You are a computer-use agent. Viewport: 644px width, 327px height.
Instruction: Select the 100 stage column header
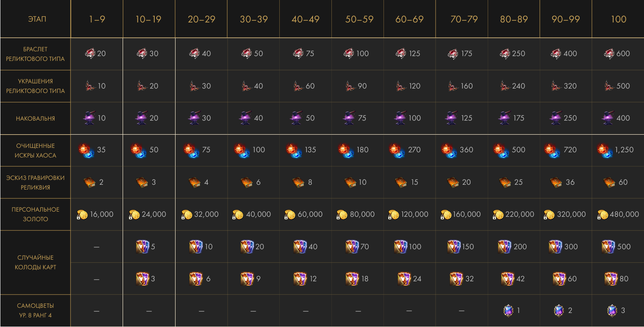tap(618, 19)
